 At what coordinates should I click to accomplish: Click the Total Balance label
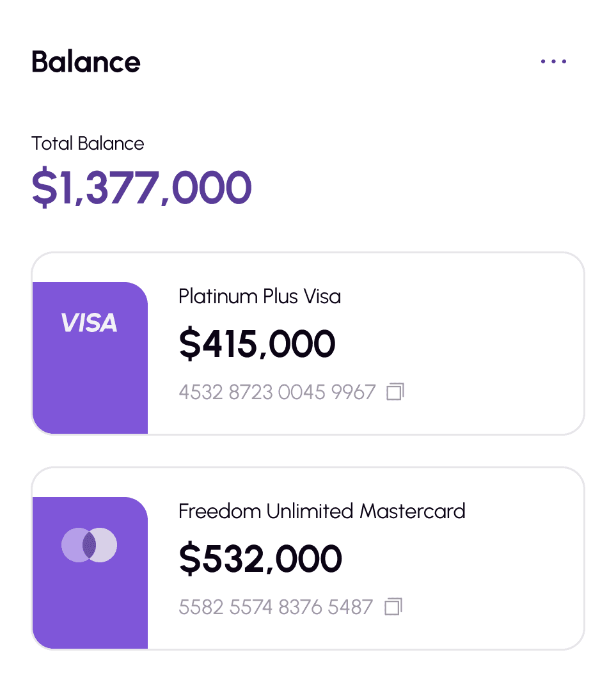(88, 143)
